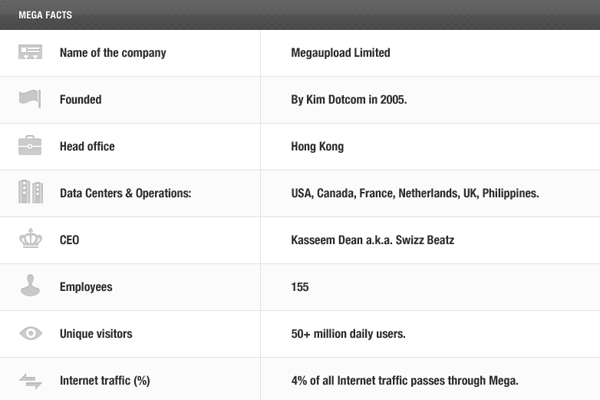Click the Founded row label
The height and width of the screenshot is (400, 600).
(x=81, y=100)
